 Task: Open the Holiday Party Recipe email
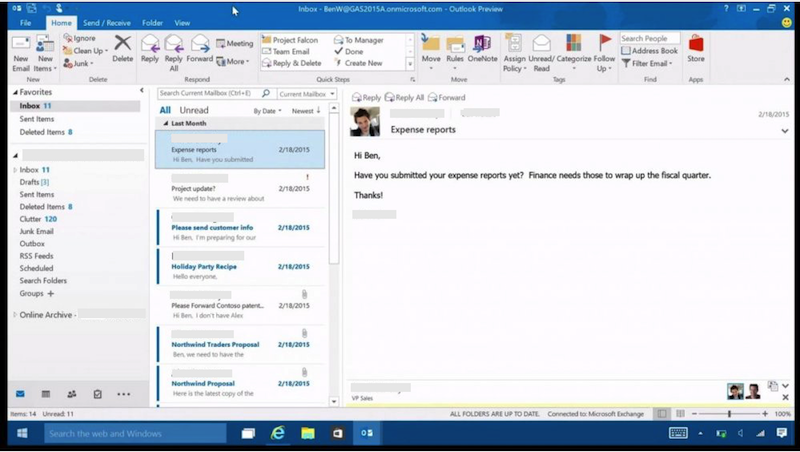point(241,266)
